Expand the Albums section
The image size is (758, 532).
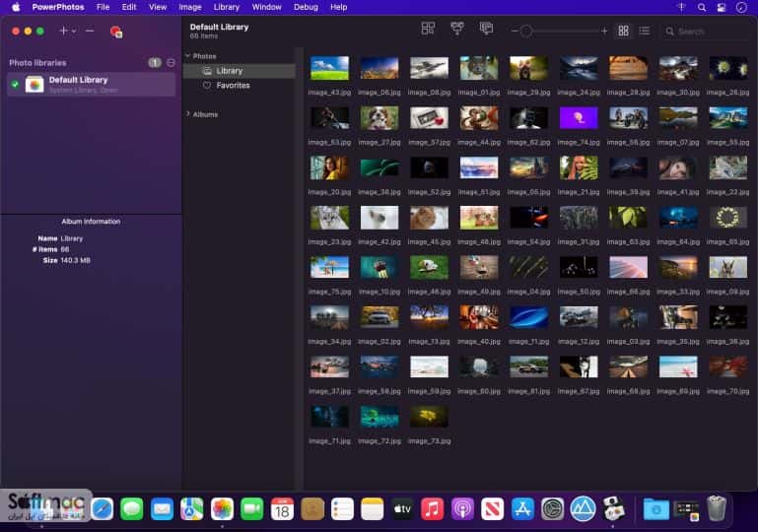point(187,114)
